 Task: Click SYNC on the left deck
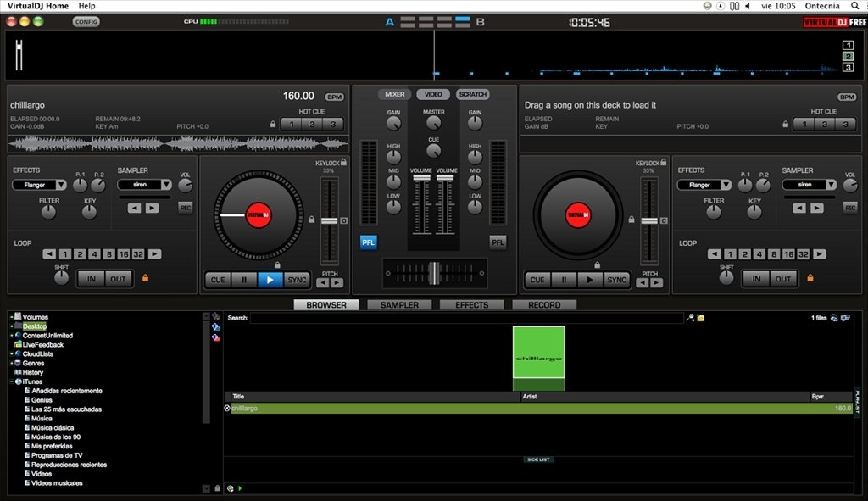point(297,280)
